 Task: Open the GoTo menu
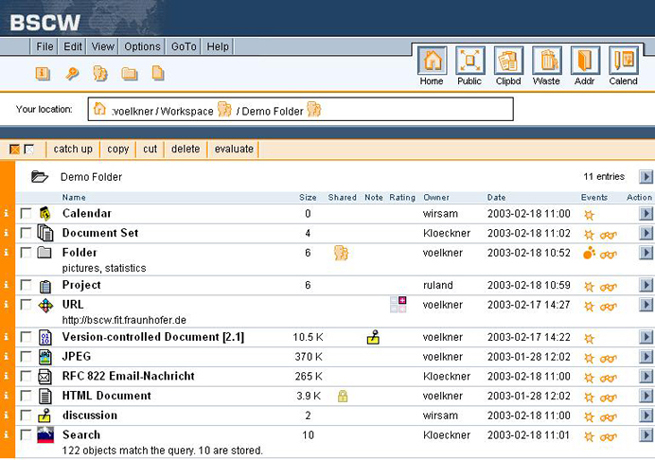pyautogui.click(x=184, y=46)
